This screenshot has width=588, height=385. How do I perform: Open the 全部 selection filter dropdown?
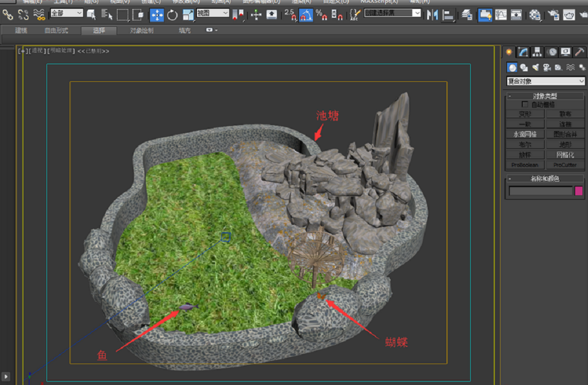click(x=66, y=13)
